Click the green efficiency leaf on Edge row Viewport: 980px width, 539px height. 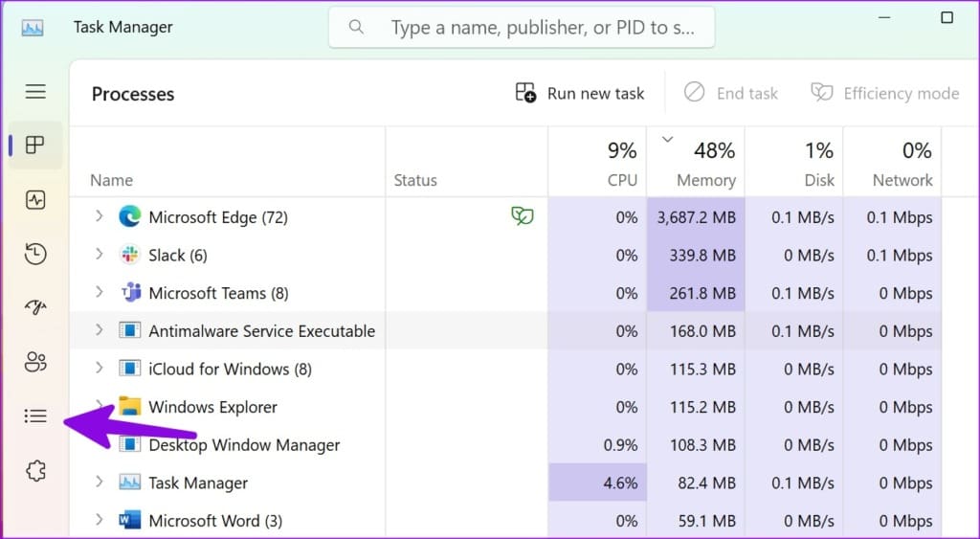523,216
